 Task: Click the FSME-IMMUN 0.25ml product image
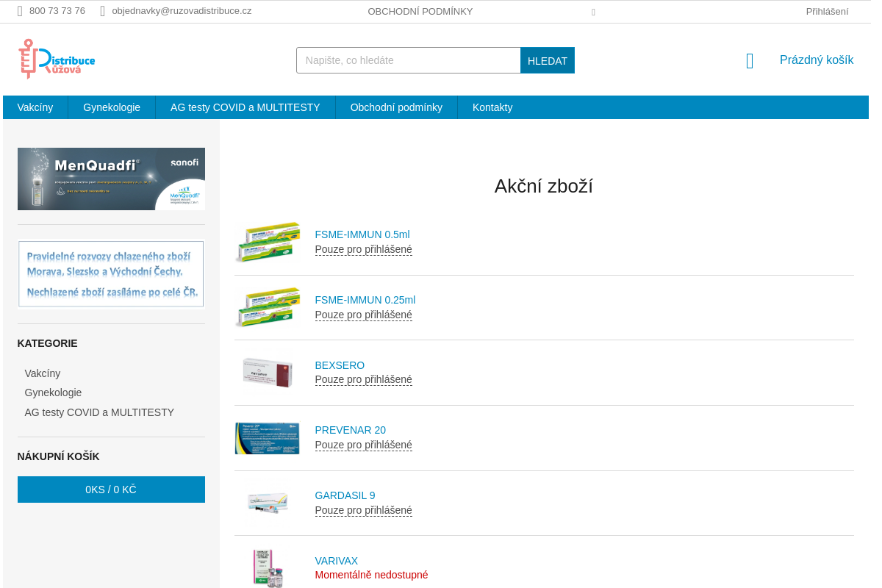(x=268, y=307)
